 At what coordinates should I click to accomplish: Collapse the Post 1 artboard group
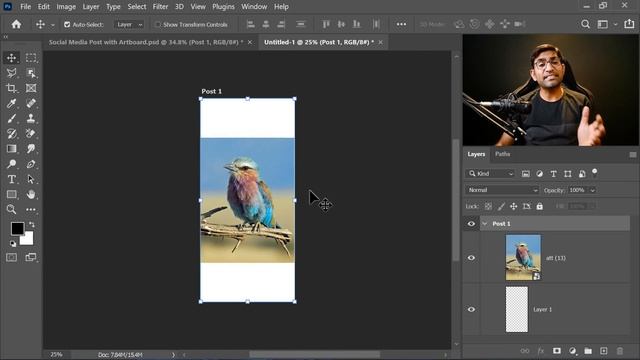tap(484, 224)
